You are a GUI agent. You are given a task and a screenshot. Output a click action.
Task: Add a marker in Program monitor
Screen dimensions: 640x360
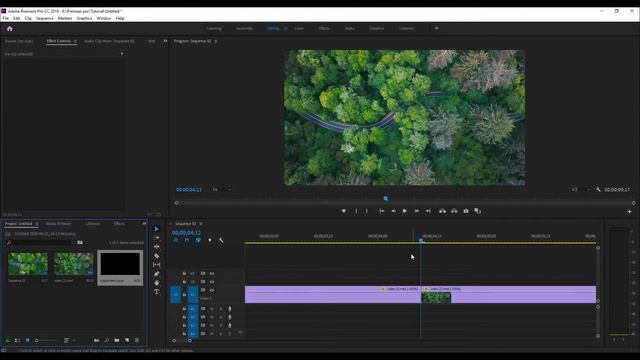(x=344, y=211)
